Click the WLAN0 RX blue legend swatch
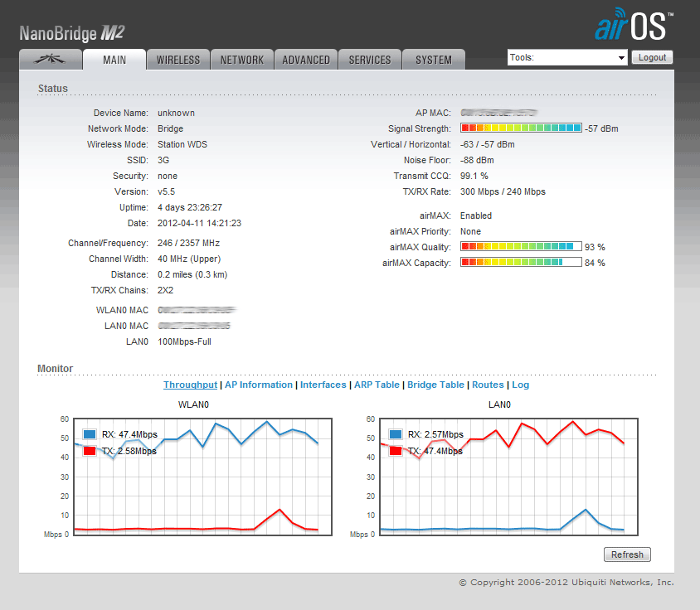 pyautogui.click(x=90, y=434)
